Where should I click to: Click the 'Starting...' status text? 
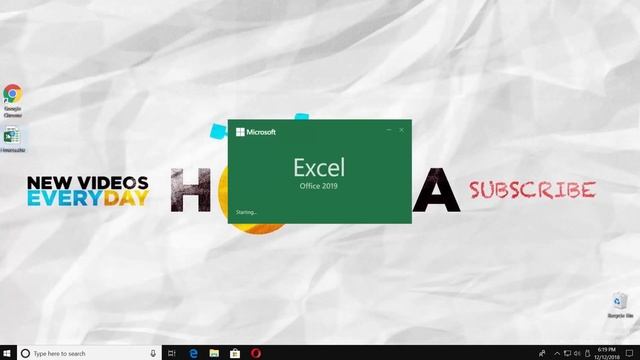(x=246, y=212)
